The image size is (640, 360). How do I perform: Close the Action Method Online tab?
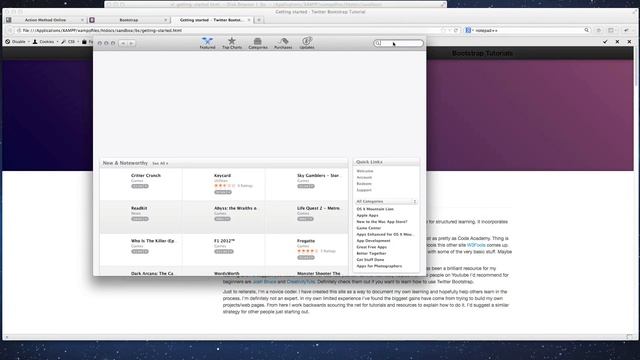(82, 20)
